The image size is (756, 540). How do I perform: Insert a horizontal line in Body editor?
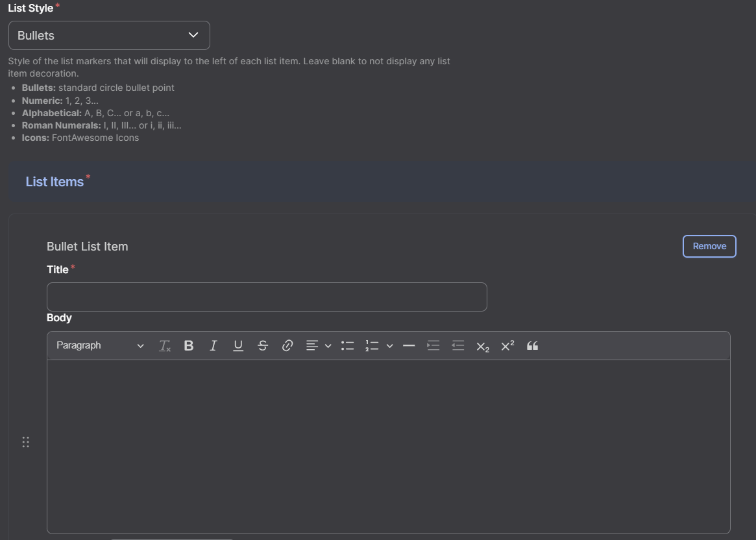point(409,346)
